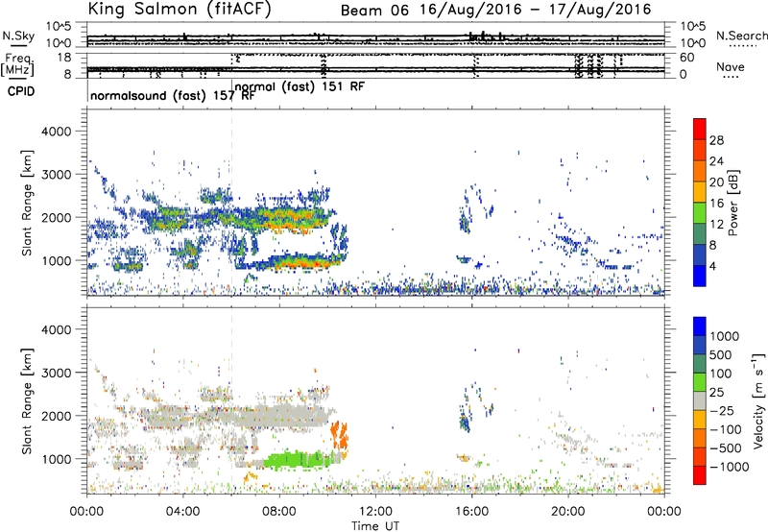The image size is (768, 532).
Task: Click the '08:00' time axis tick label
Action: coord(279,512)
